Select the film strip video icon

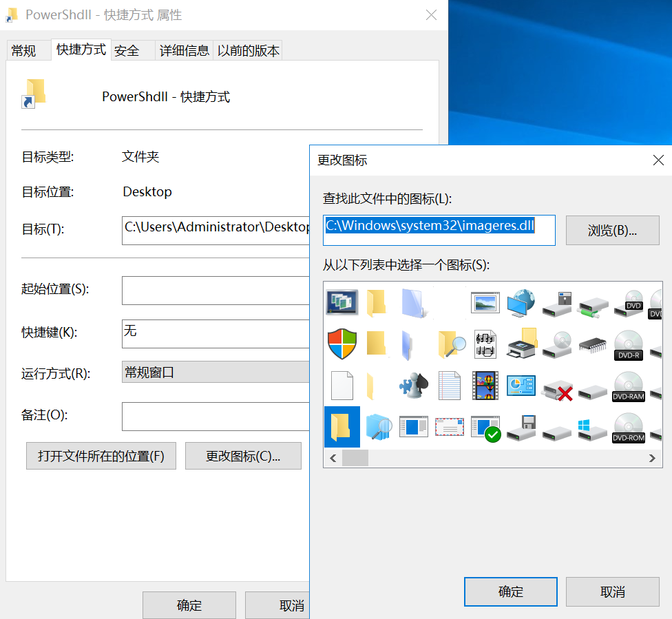pyautogui.click(x=485, y=386)
